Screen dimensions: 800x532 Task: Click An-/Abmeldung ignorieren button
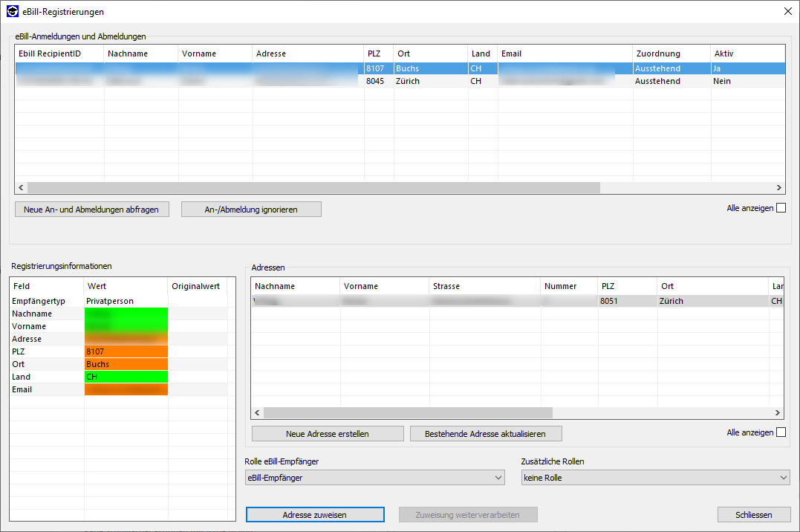[251, 210]
